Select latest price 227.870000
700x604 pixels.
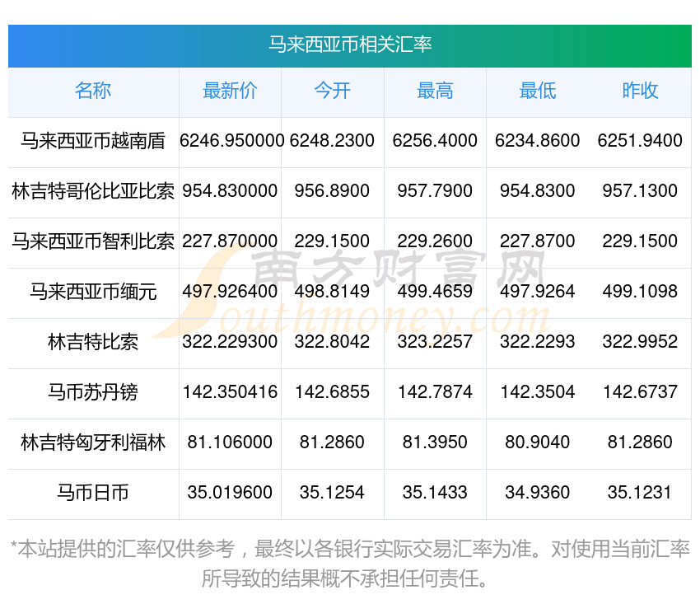coord(230,241)
